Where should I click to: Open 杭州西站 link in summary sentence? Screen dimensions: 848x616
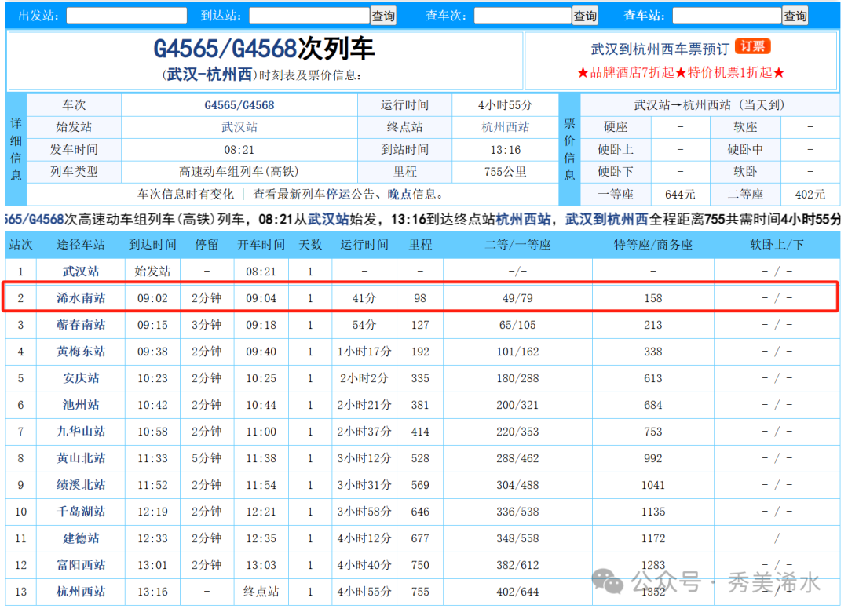524,220
